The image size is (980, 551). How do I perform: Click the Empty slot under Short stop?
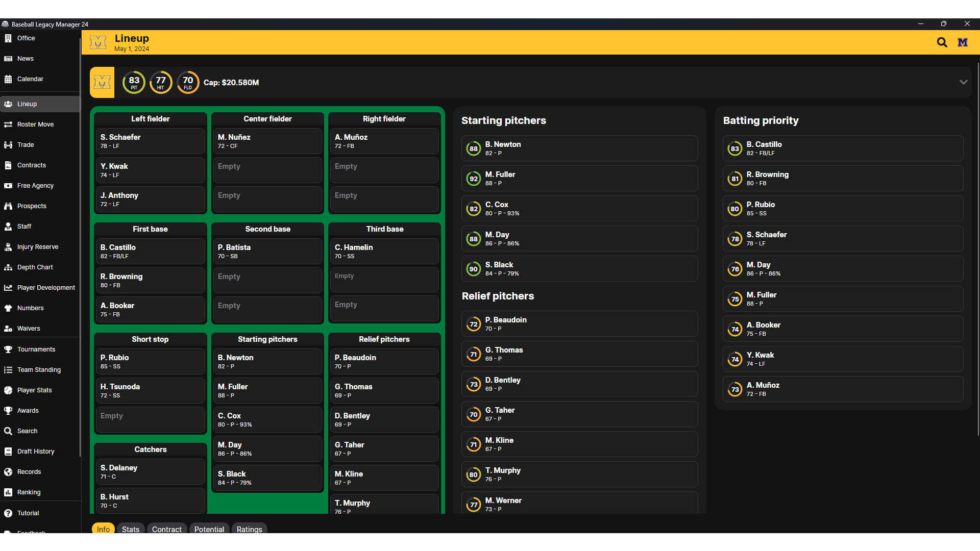click(x=151, y=420)
